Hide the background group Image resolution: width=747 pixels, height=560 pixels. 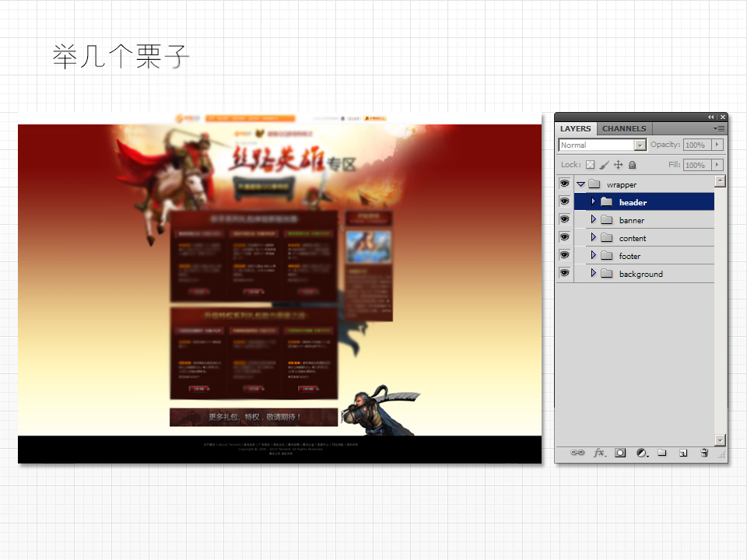(x=565, y=273)
